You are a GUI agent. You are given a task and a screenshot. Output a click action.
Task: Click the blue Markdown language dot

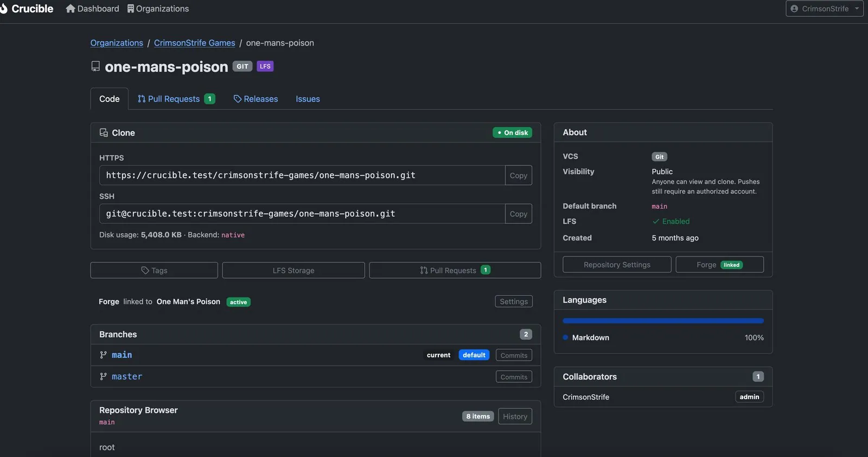[565, 338]
